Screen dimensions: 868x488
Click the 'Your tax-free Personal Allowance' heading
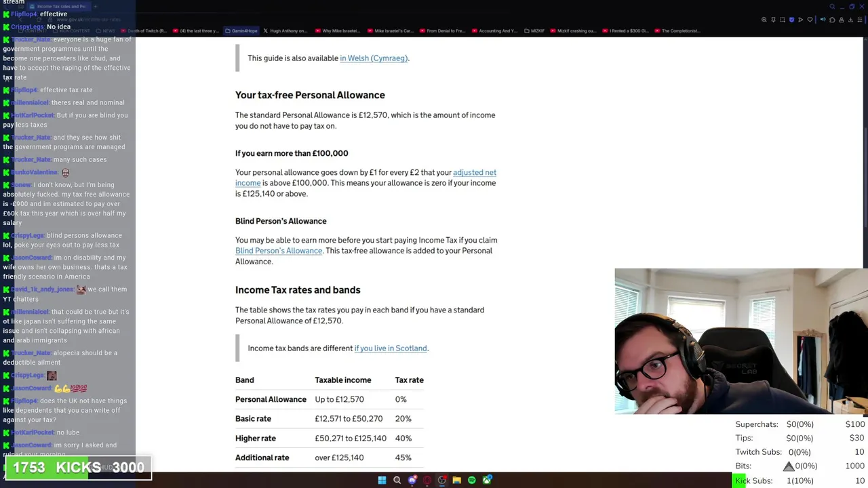tap(310, 95)
